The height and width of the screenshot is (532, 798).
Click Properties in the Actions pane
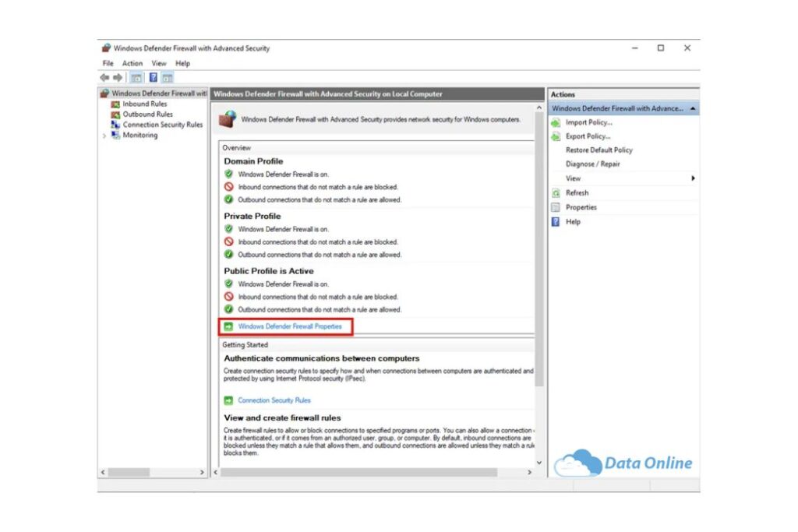coord(581,207)
